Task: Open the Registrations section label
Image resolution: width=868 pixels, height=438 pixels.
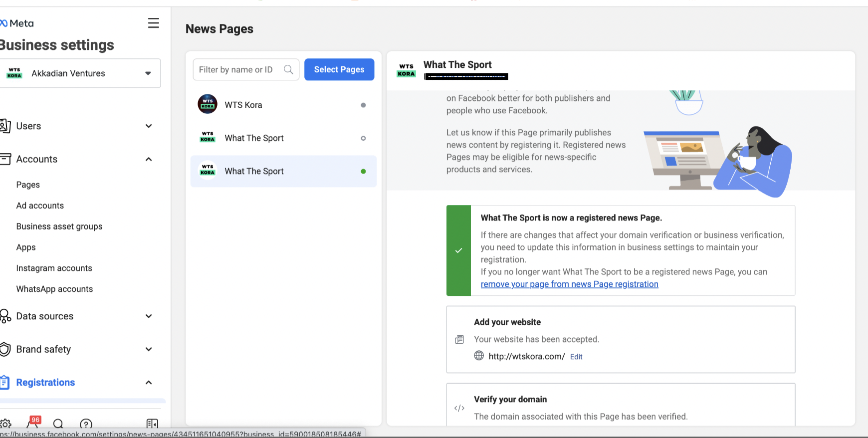Action: coord(45,383)
